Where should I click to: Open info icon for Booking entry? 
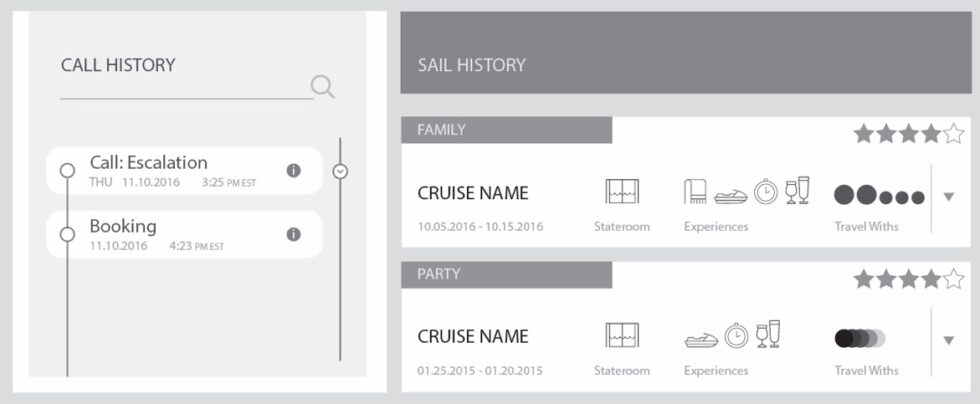point(294,234)
